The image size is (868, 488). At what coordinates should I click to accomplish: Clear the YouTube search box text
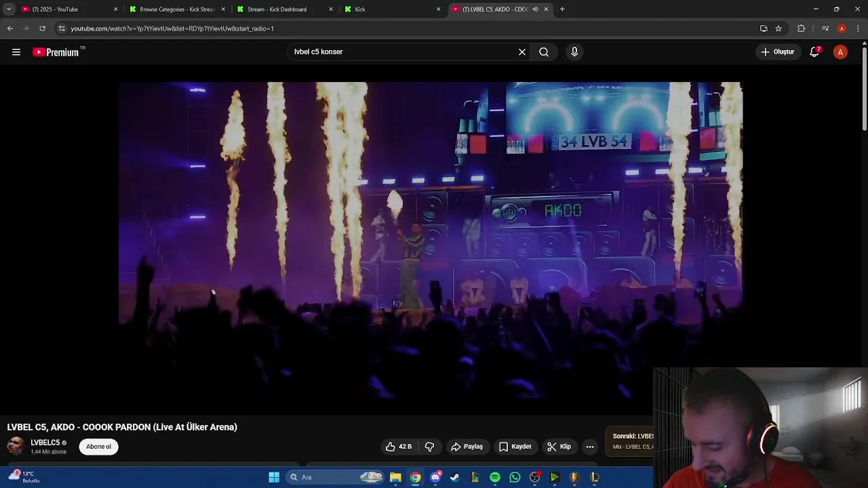[522, 52]
